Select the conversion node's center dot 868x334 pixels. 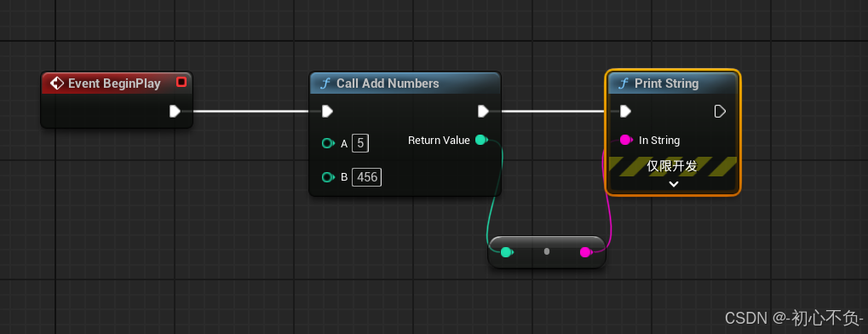(x=547, y=251)
